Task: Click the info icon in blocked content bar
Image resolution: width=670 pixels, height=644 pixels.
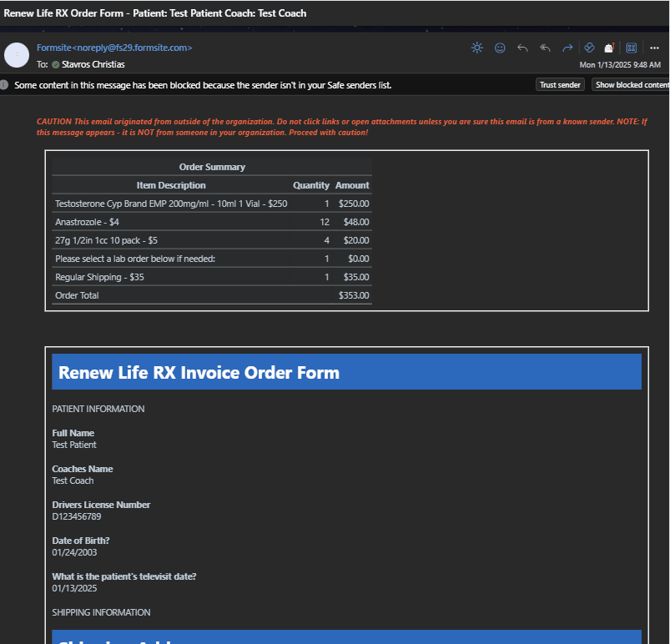Action: pos(4,84)
